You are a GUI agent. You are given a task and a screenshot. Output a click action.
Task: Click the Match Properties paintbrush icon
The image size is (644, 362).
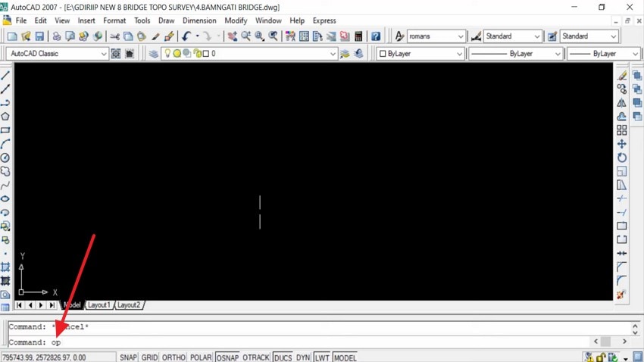(155, 36)
